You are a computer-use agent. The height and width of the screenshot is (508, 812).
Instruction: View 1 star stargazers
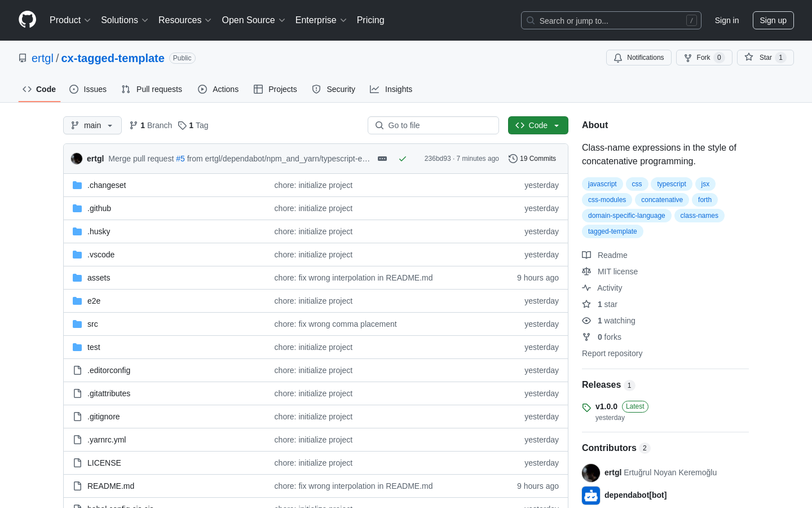pyautogui.click(x=600, y=304)
